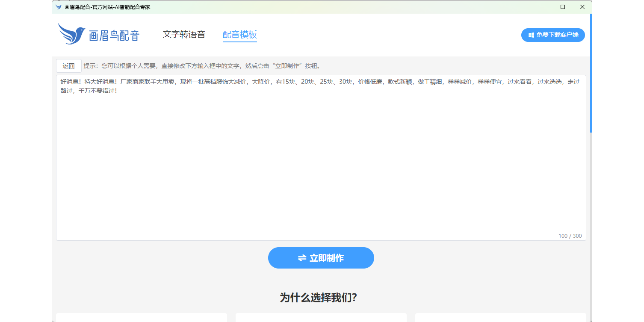Click the window title text in title bar
The height and width of the screenshot is (322, 644).
point(107,7)
